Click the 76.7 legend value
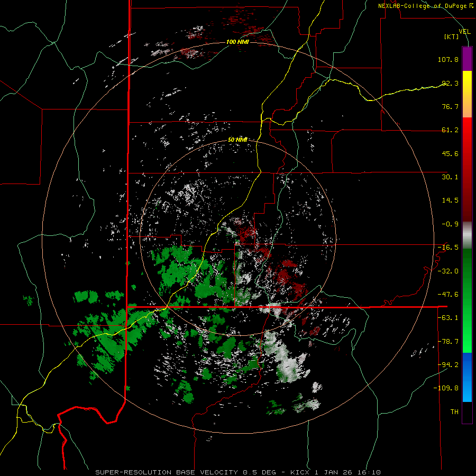Viewport: 476px width, 476px height. tap(450, 106)
